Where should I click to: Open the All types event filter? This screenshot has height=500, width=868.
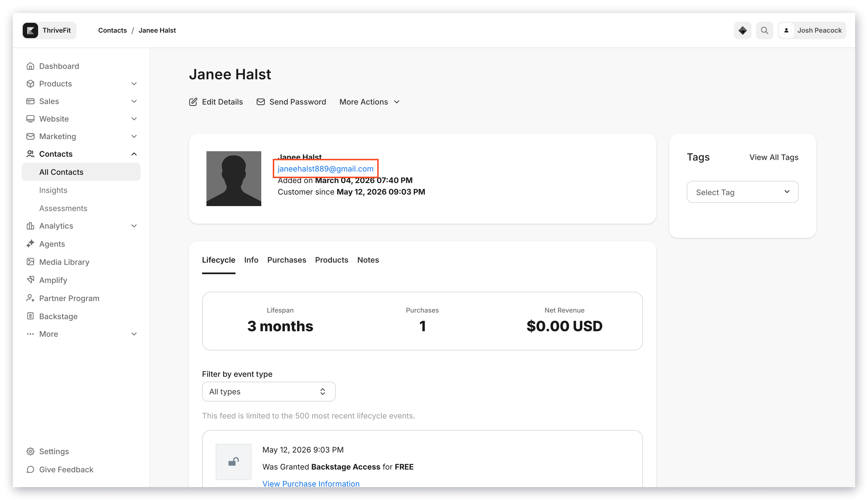tap(269, 392)
